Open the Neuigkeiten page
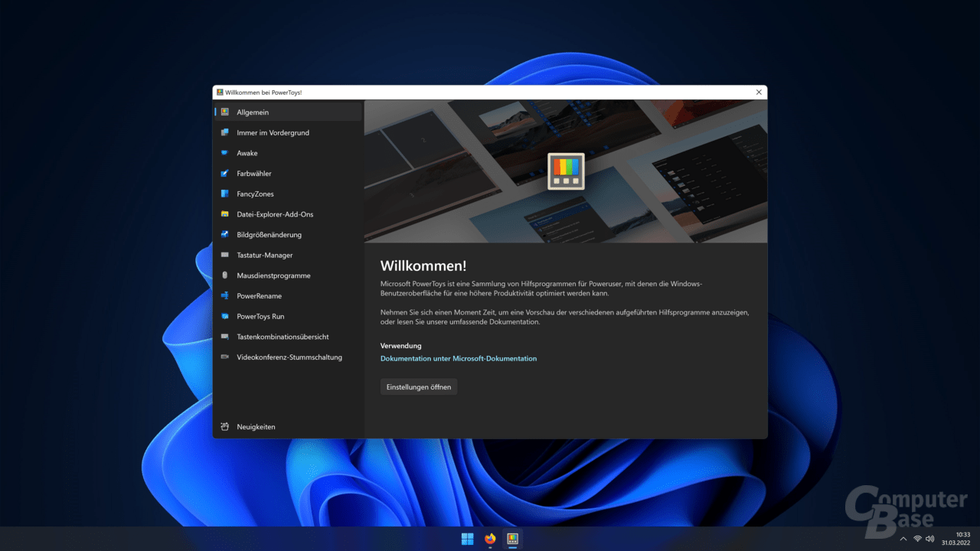Image resolution: width=980 pixels, height=551 pixels. pos(287,426)
